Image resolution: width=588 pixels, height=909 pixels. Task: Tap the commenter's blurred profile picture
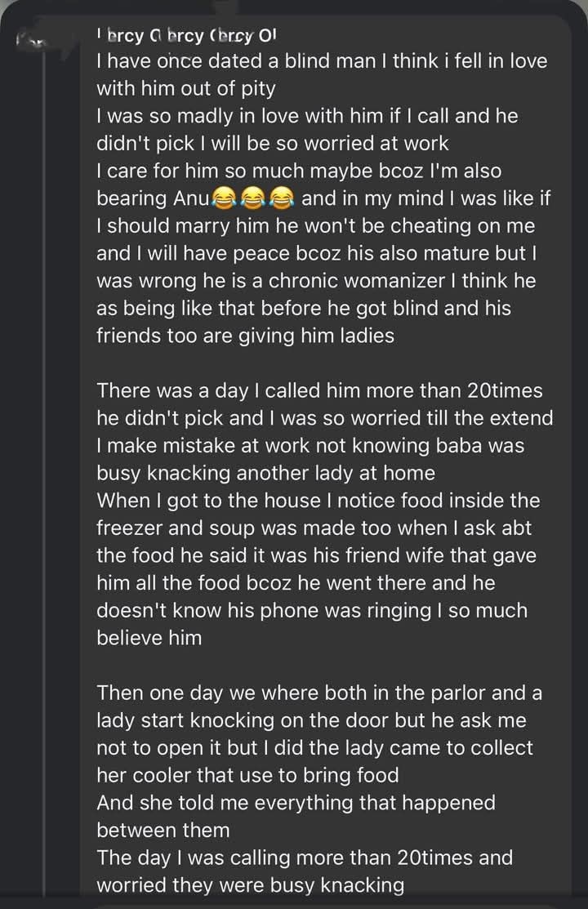point(32,38)
